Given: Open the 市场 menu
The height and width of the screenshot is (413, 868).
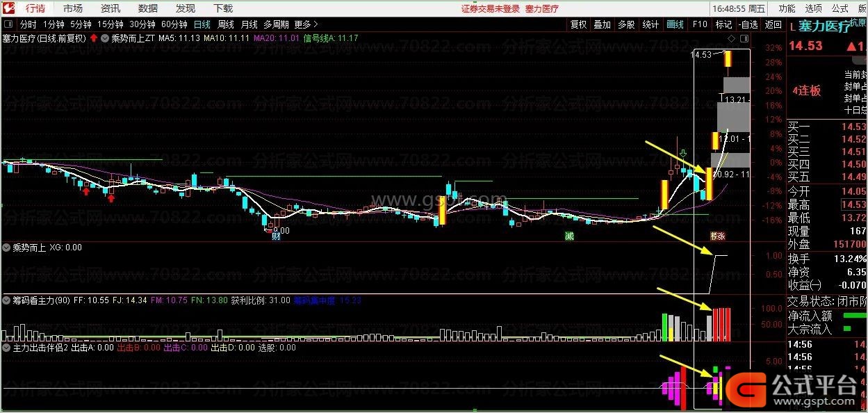Looking at the screenshot, I should (72, 8).
